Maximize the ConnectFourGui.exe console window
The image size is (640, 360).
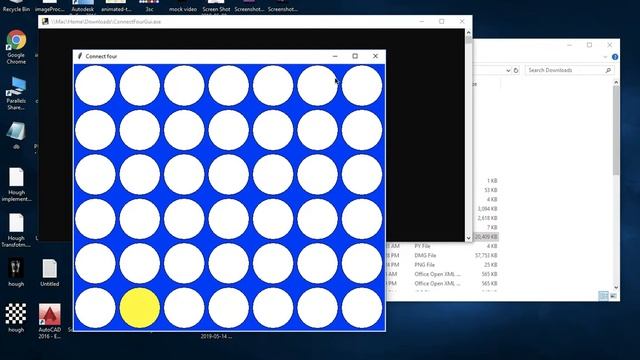(442, 21)
